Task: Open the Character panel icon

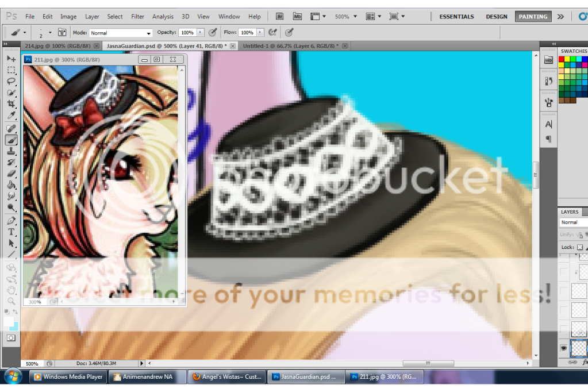Action: click(x=548, y=124)
